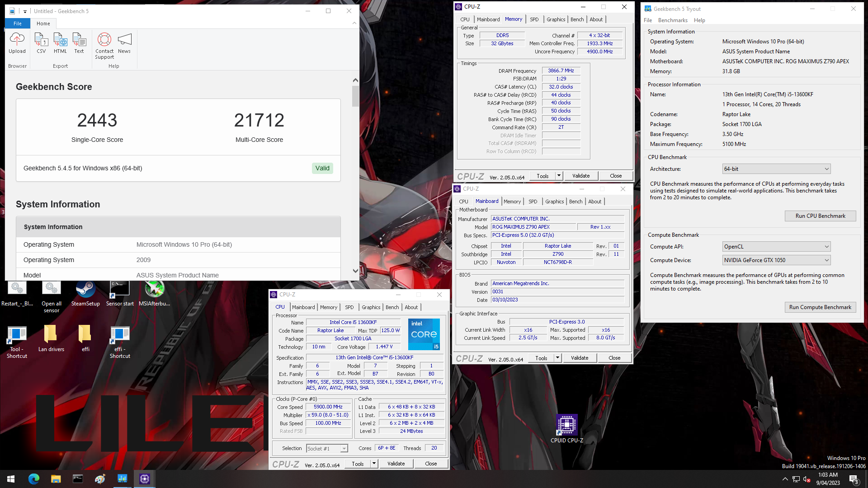Open Help menu in Geekbench 5 Tryout
Image resolution: width=868 pixels, height=488 pixels.
[x=699, y=20]
